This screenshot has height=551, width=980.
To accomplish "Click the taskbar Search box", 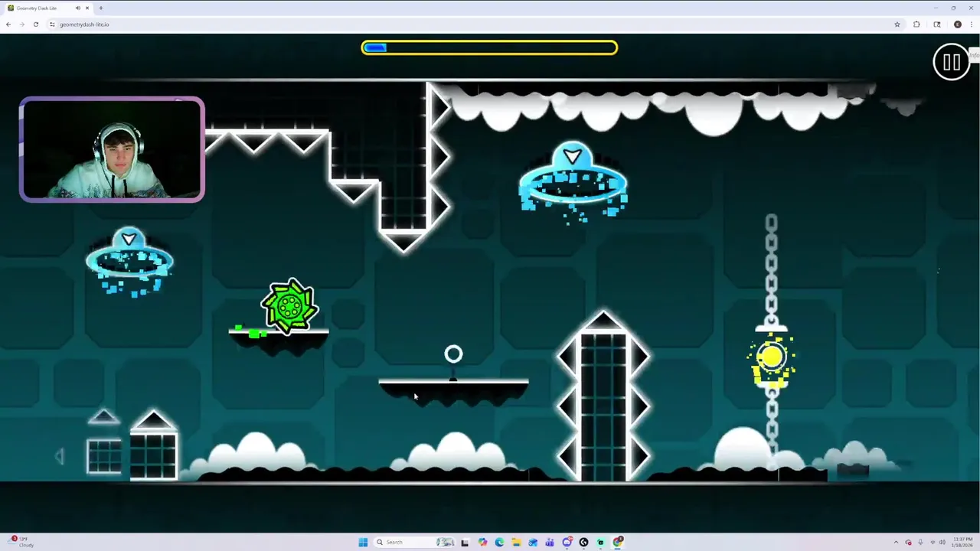I will (414, 542).
